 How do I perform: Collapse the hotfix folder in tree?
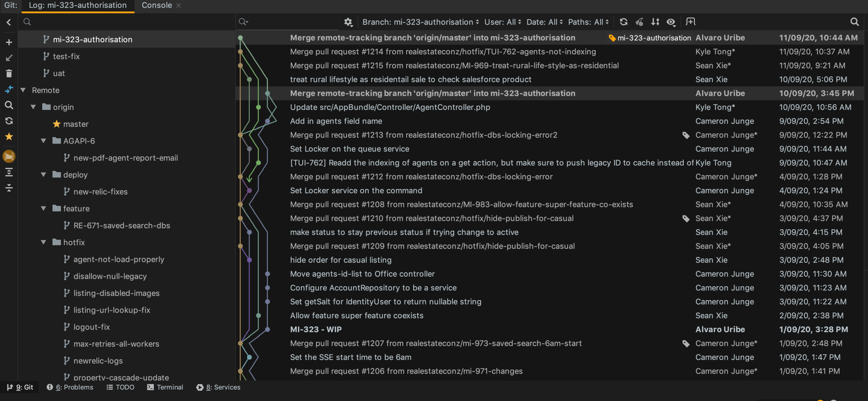coord(44,242)
